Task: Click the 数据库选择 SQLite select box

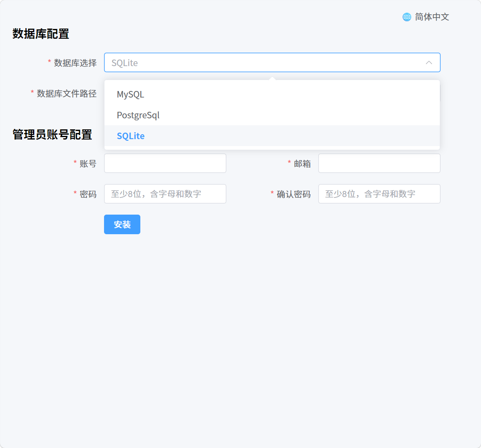Action: [272, 62]
